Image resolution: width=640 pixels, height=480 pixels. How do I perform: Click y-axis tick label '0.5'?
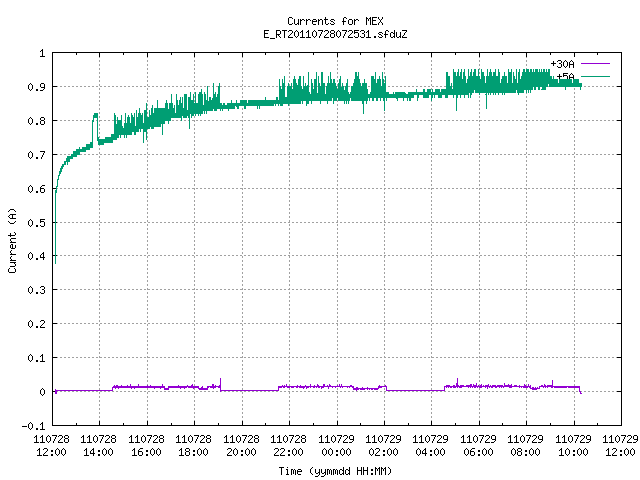pos(36,222)
